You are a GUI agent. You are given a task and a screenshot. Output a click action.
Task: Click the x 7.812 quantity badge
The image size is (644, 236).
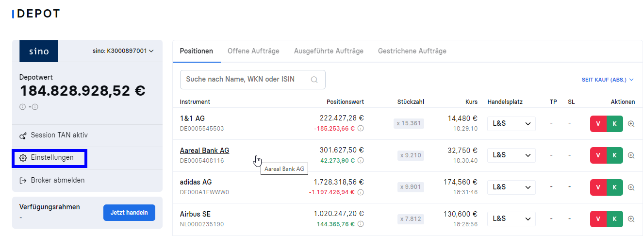[x=411, y=219]
